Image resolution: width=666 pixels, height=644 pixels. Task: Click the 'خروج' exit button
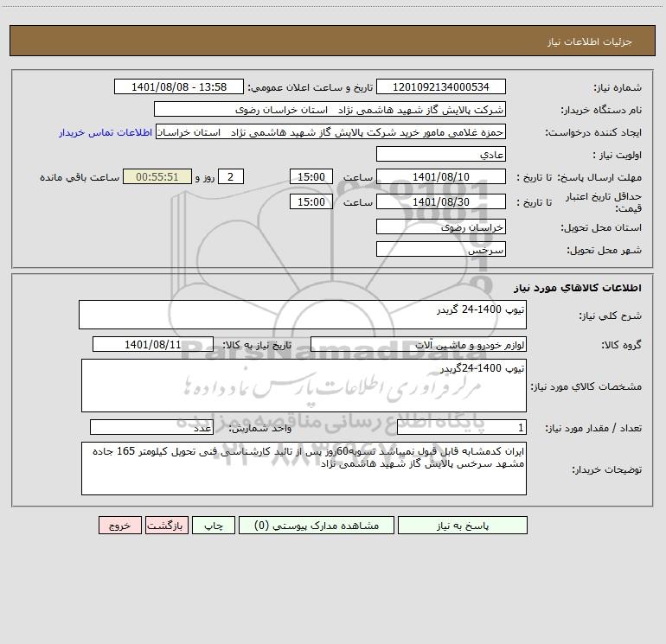point(119,526)
